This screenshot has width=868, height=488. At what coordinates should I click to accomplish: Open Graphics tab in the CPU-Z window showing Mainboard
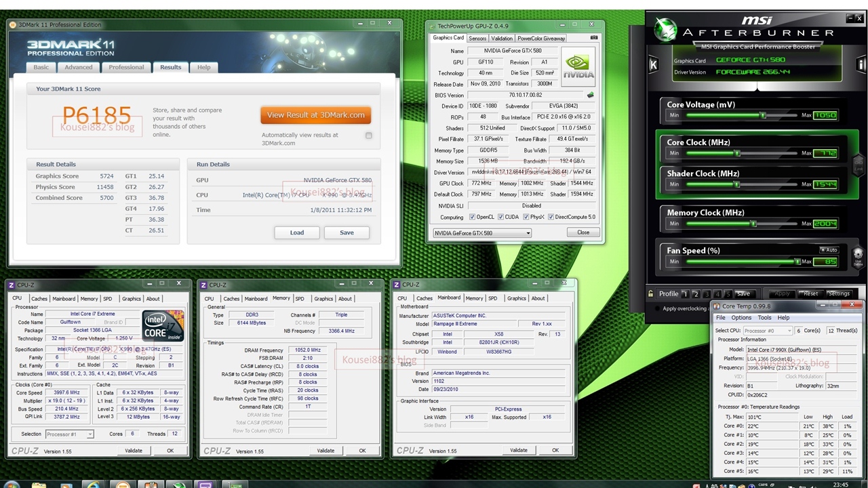tap(517, 298)
